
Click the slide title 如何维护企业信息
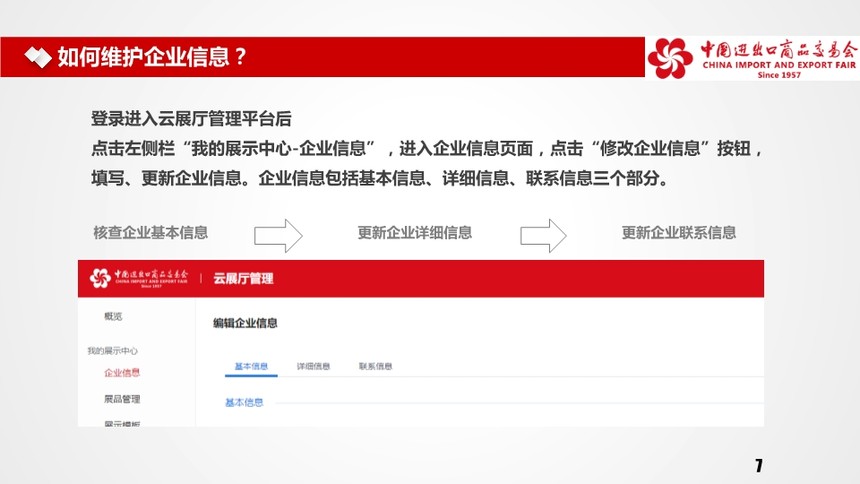(x=152, y=57)
